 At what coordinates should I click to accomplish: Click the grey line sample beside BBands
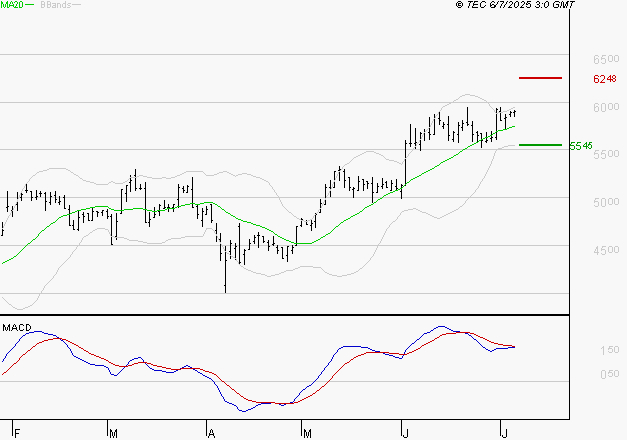(x=77, y=5)
